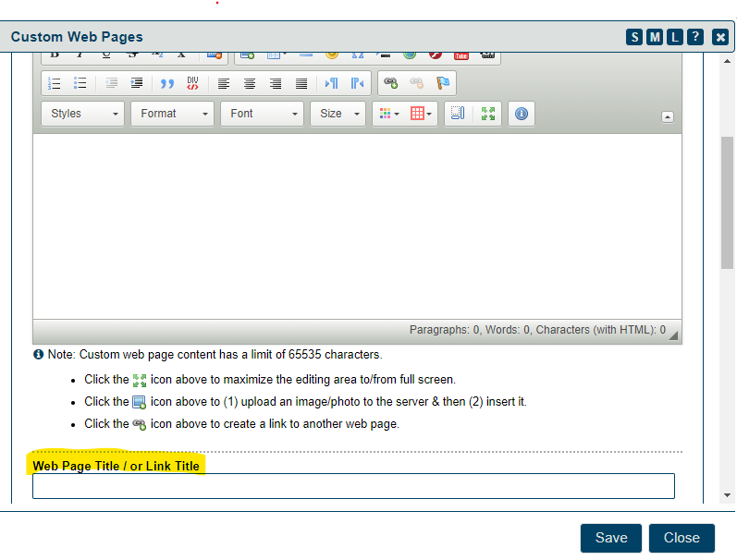Insert a numbered list

click(55, 83)
